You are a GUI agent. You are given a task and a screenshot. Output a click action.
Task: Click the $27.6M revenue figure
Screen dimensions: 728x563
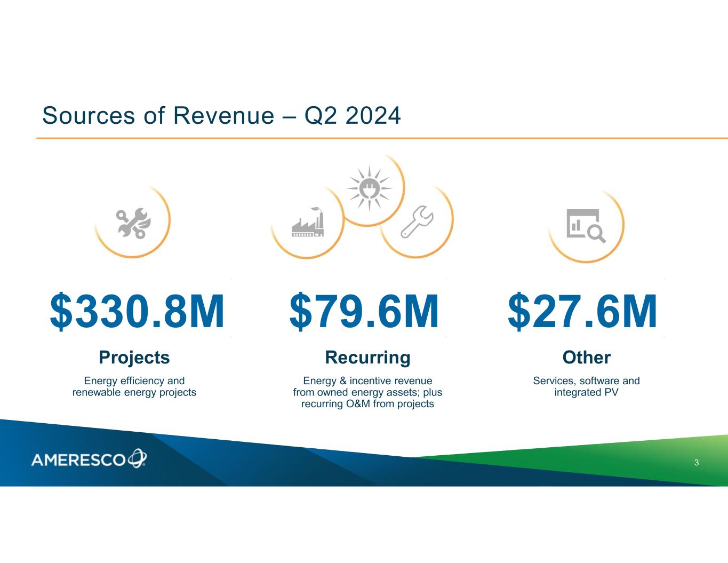[x=582, y=312]
